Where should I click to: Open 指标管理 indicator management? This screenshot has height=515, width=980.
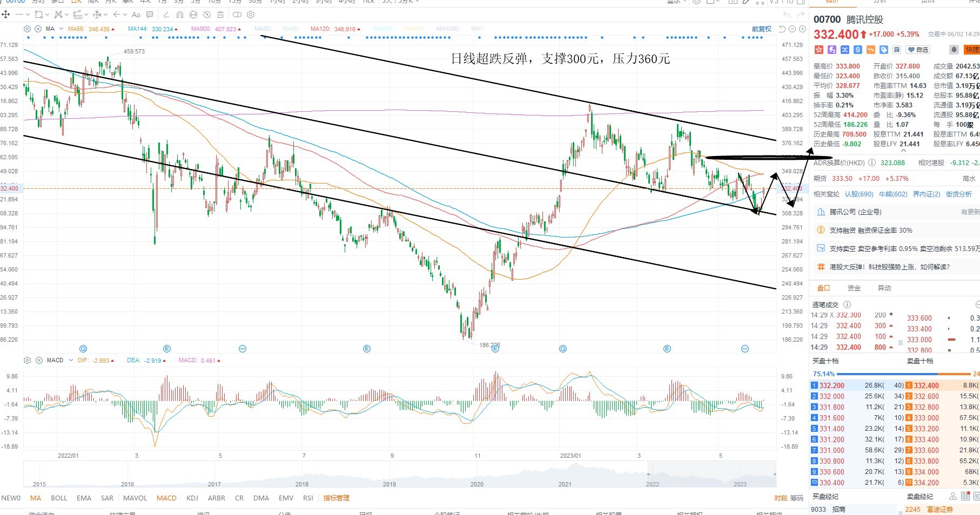337,498
